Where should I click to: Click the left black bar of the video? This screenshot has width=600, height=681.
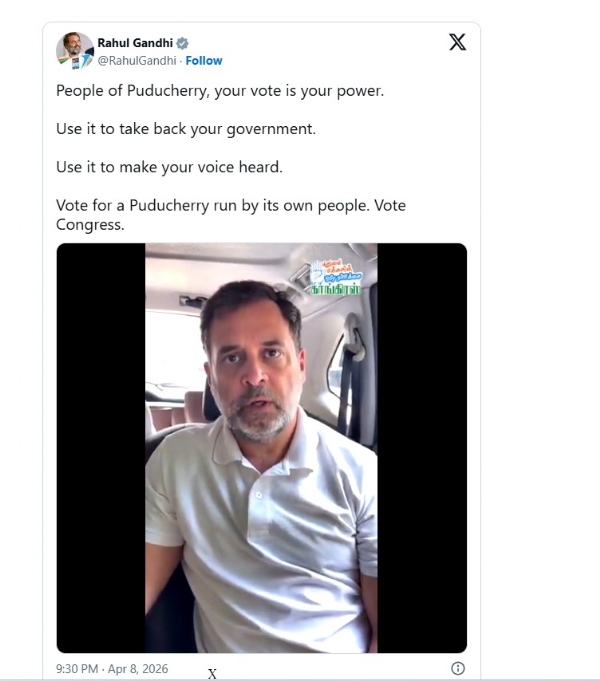pyautogui.click(x=100, y=448)
